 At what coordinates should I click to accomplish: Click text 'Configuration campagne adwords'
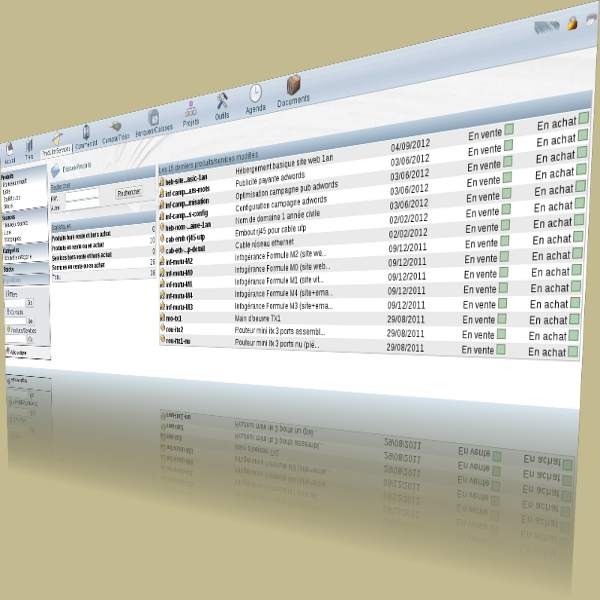(281, 204)
